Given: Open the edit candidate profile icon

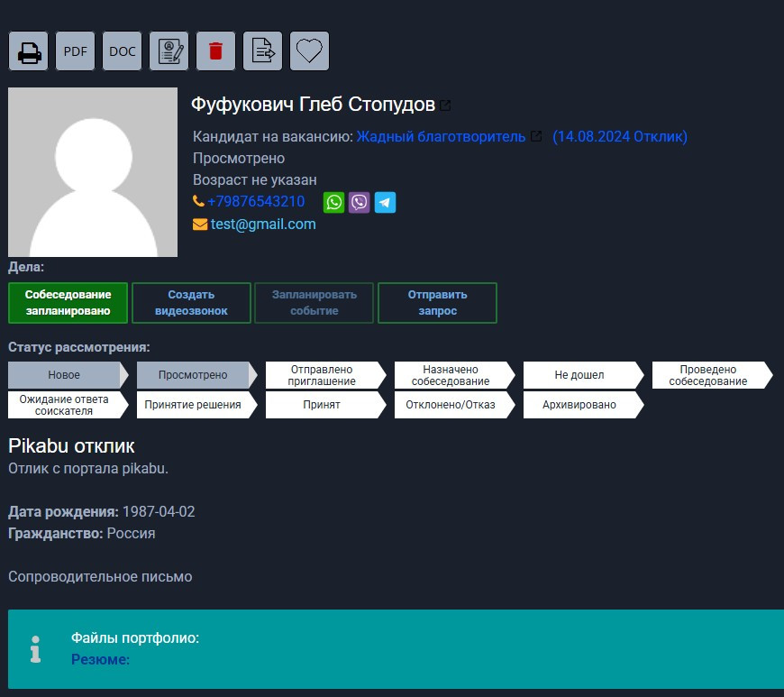Looking at the screenshot, I should 169,51.
